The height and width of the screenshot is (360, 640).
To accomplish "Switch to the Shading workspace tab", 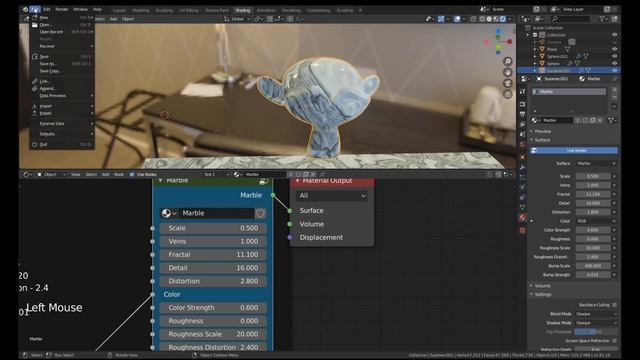I will 242,11.
